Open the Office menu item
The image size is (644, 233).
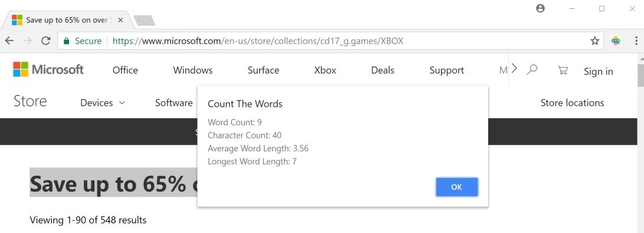pos(125,70)
